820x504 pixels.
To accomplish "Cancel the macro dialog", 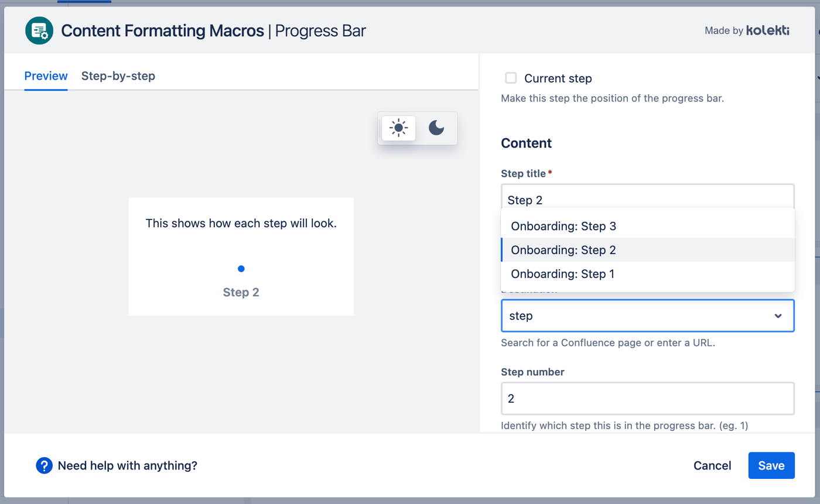I will pyautogui.click(x=712, y=465).
